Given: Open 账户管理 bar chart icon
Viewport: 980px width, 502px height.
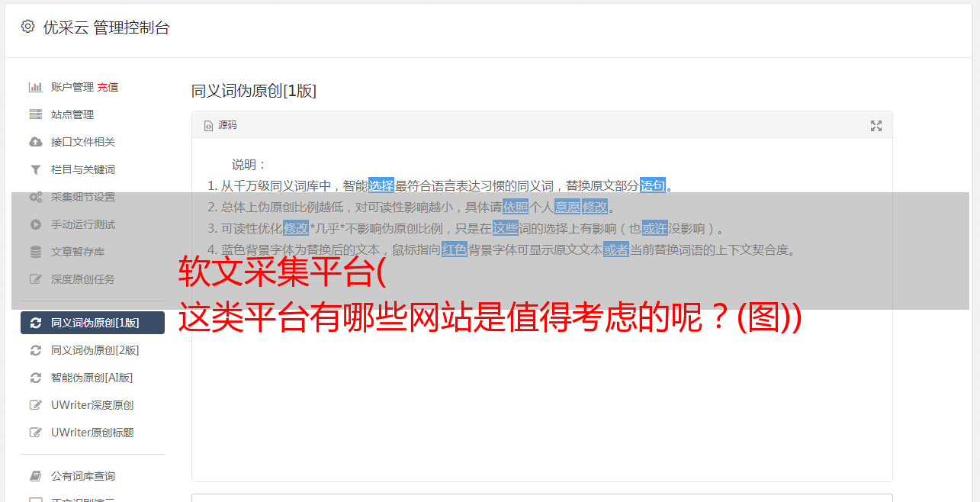Looking at the screenshot, I should click(x=35, y=87).
